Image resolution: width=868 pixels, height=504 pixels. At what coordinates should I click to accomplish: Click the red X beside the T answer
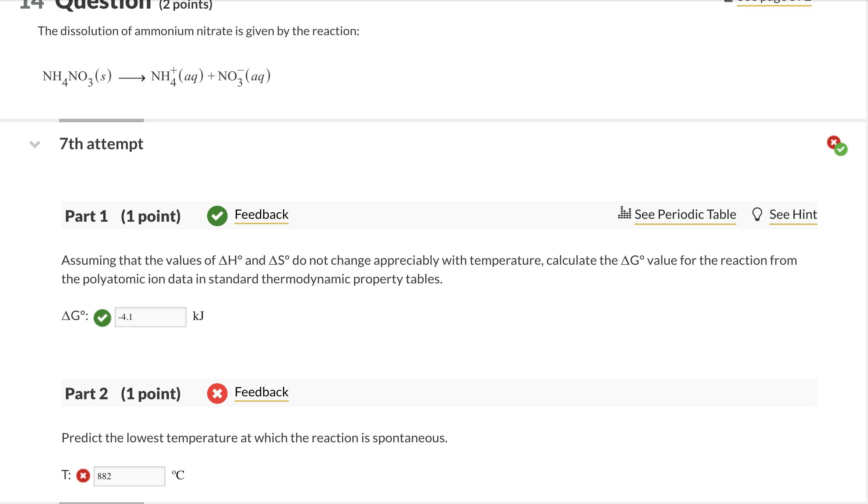(x=83, y=476)
